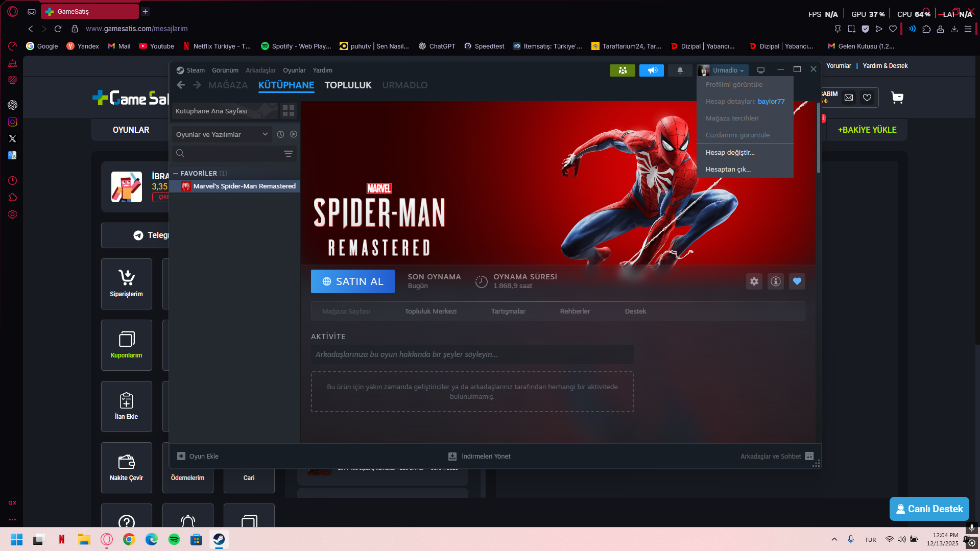
Task: Show hidden icons in system tray
Action: 834,539
